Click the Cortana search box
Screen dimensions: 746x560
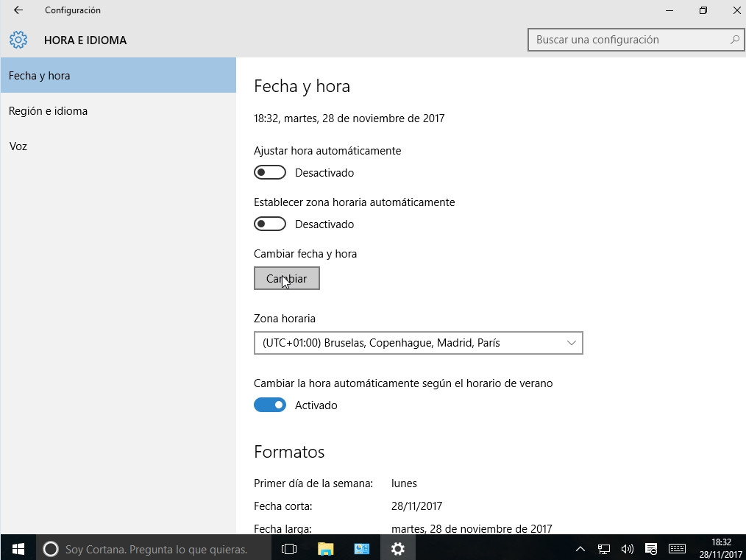[154, 548]
